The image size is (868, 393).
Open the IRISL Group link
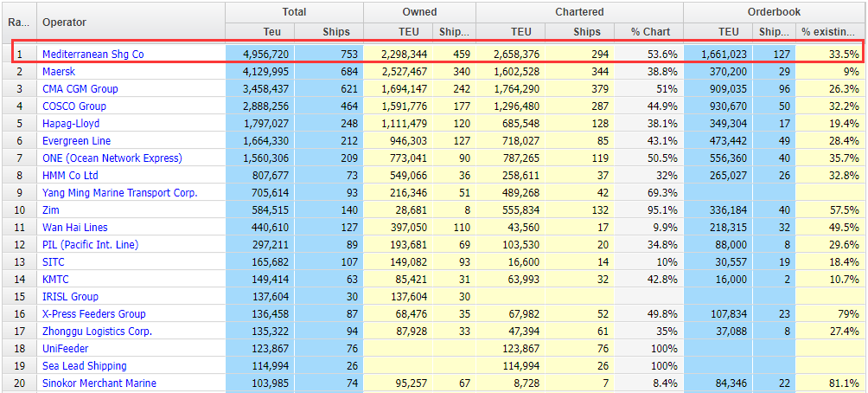(x=70, y=297)
